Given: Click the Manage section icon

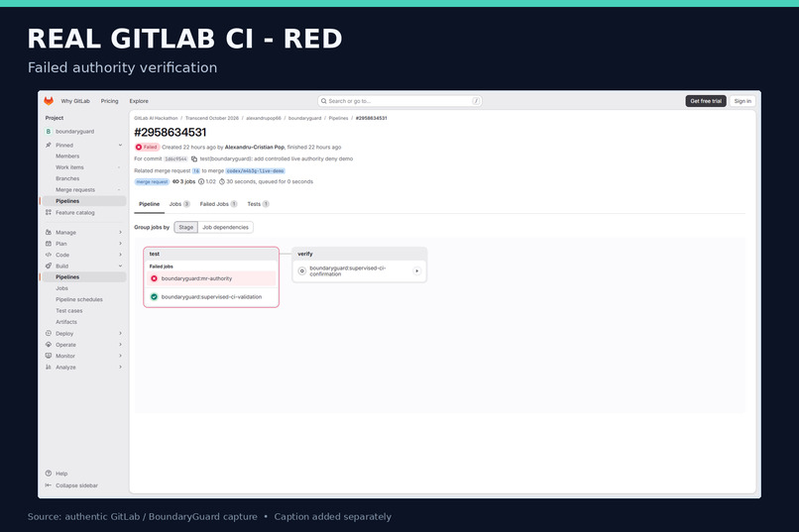Looking at the screenshot, I should click(49, 232).
